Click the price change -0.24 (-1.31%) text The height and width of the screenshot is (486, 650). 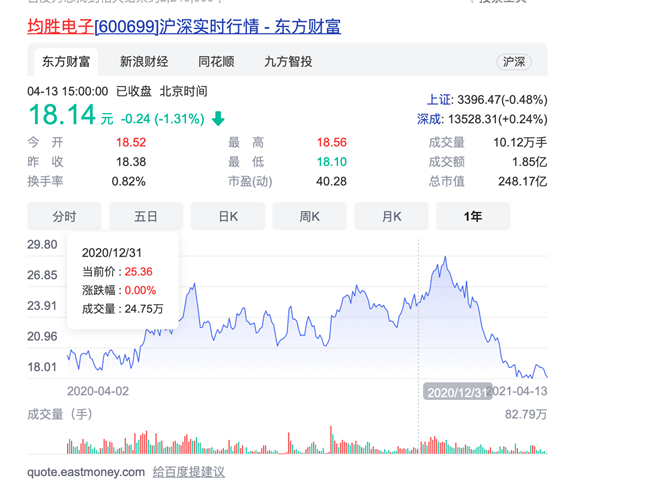coord(162,119)
